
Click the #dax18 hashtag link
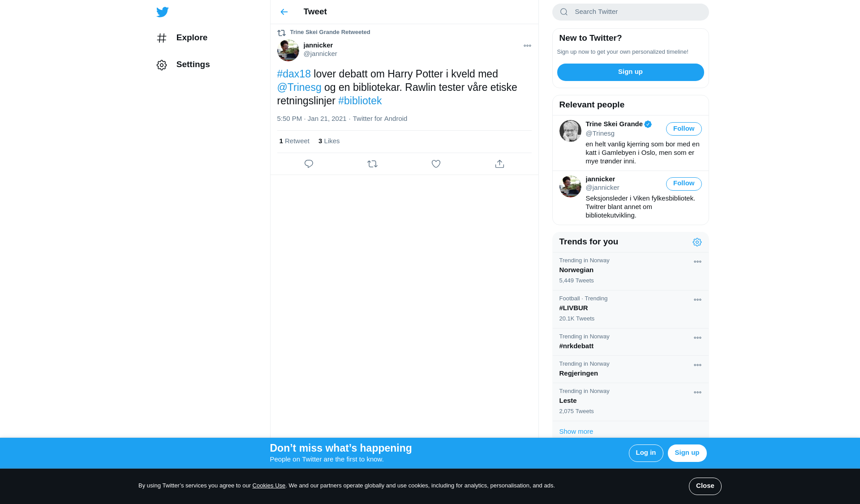[x=294, y=74]
